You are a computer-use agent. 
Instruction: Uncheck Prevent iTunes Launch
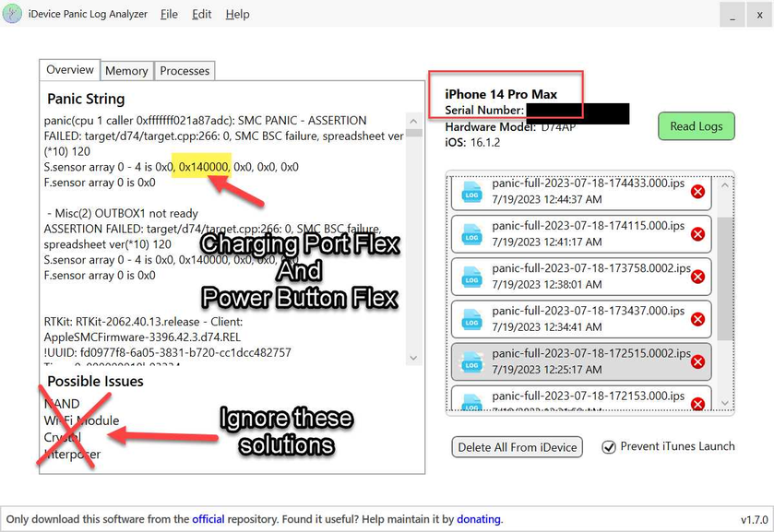607,446
